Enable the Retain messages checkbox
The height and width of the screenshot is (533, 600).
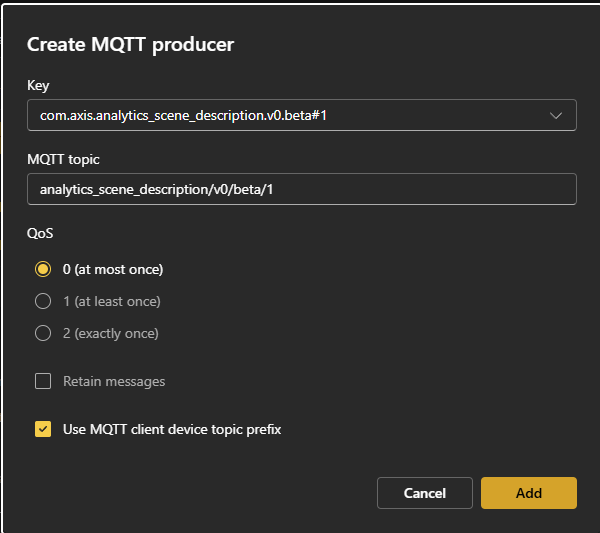(x=43, y=381)
